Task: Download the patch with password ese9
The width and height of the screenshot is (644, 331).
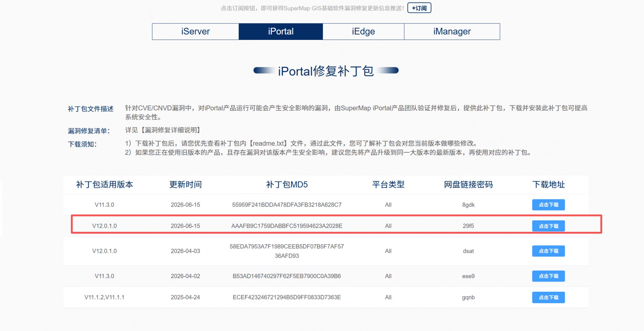Action: [548, 276]
